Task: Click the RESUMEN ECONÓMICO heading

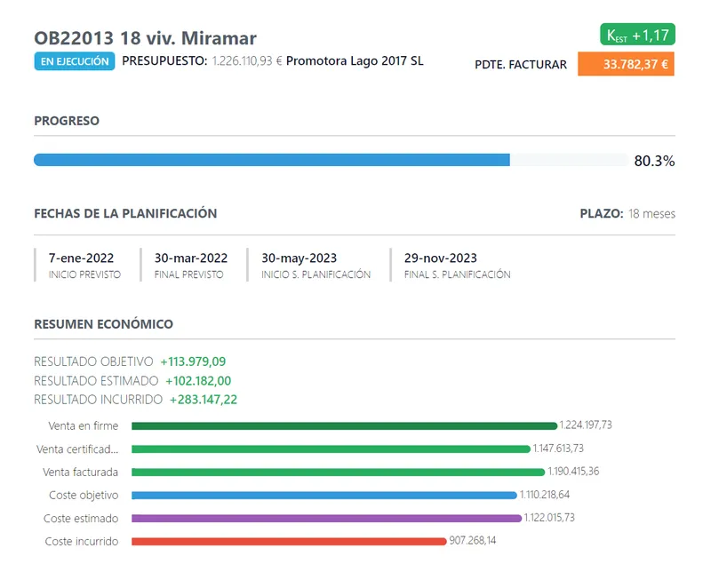Action: [103, 324]
